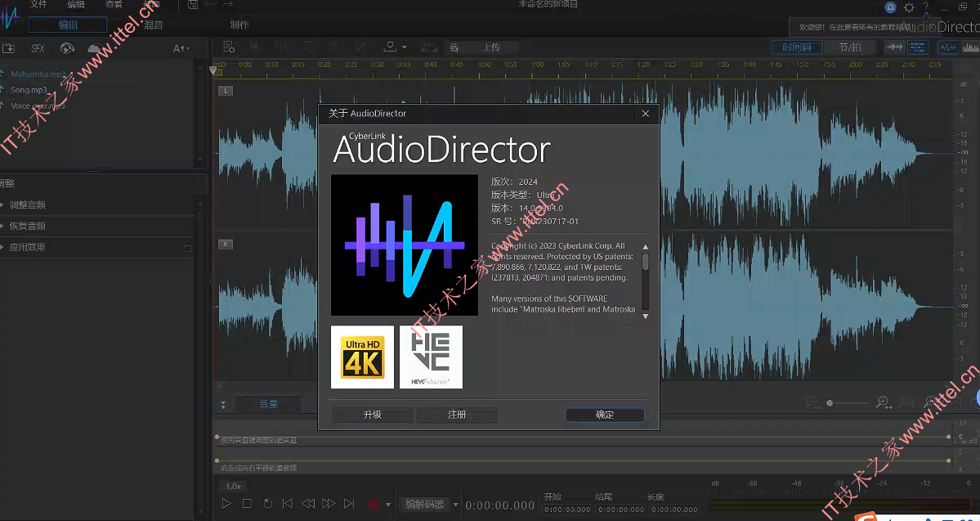The height and width of the screenshot is (521, 980).
Task: Click 注册 in the About dialog
Action: coord(457,415)
